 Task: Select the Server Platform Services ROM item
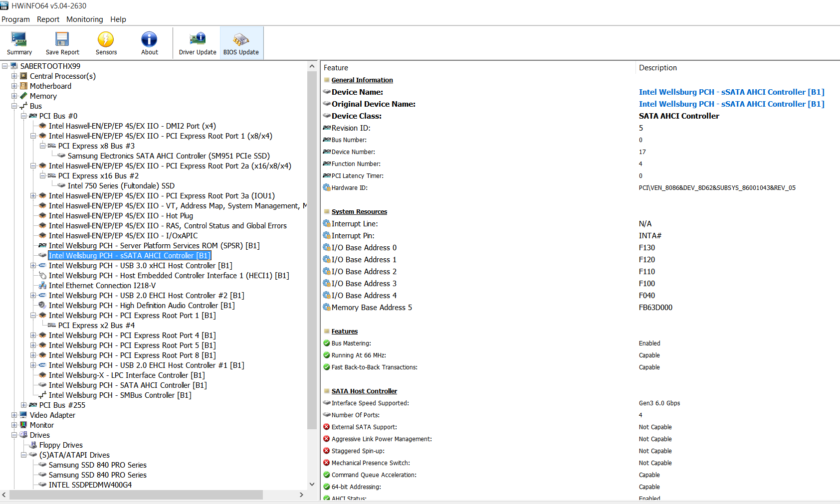tap(154, 245)
